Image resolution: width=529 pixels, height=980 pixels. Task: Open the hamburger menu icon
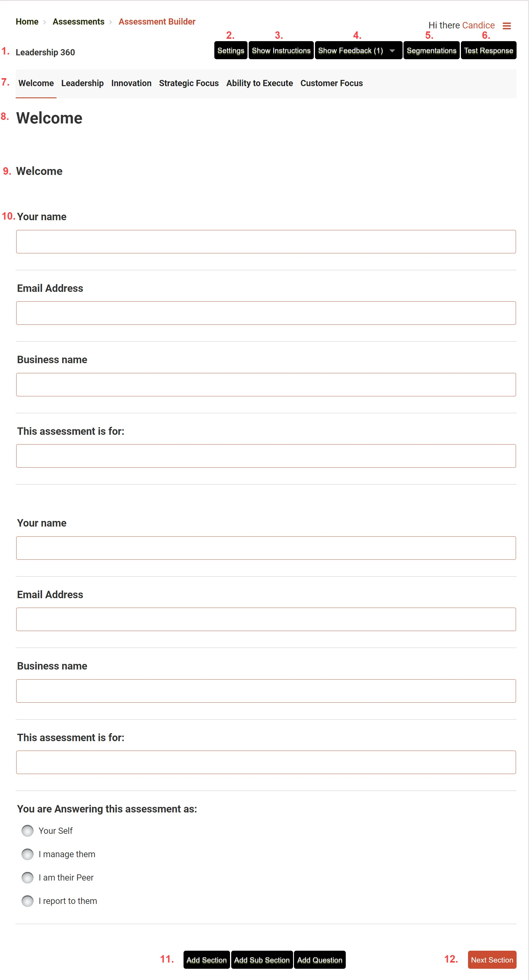pyautogui.click(x=507, y=26)
